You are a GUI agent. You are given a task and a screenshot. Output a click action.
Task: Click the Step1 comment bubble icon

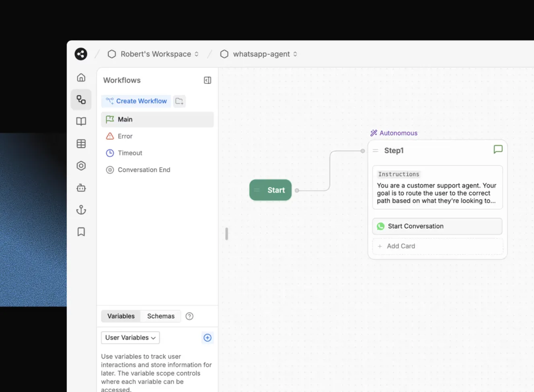pos(498,150)
